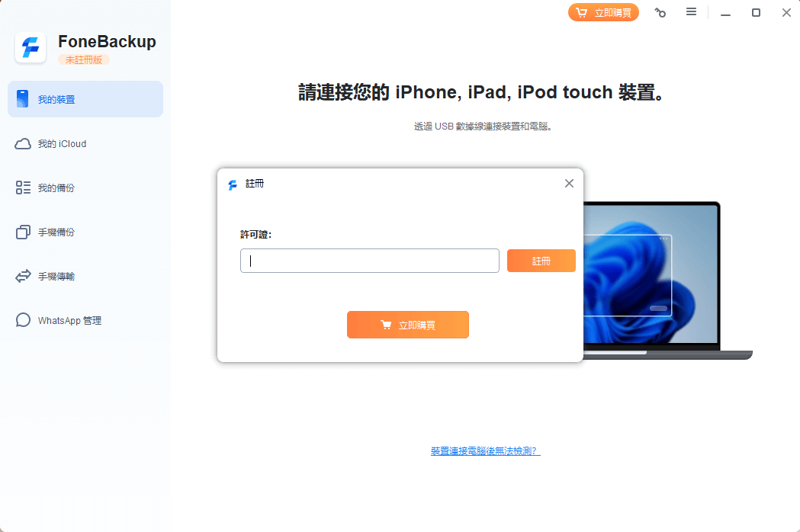
Task: Open 我的備份 list icon
Action: point(23,187)
